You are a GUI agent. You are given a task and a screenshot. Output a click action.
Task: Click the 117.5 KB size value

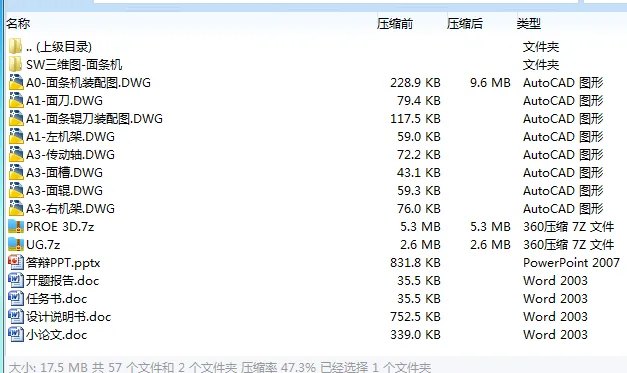click(415, 119)
